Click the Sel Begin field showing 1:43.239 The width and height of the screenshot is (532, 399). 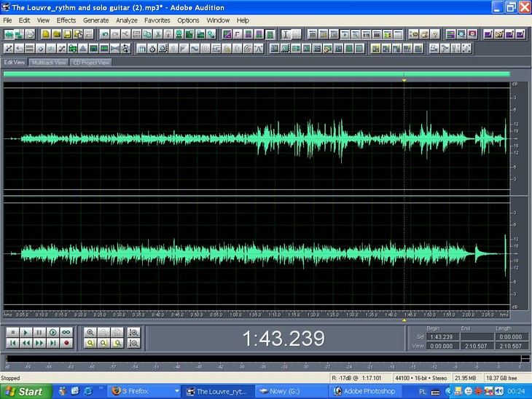442,337
